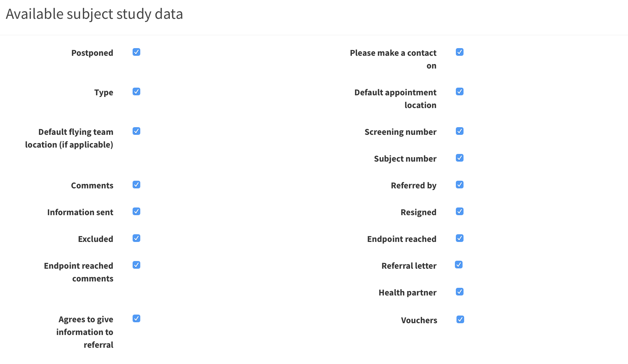The width and height of the screenshot is (628, 364).
Task: Click the Screening number label
Action: point(400,132)
